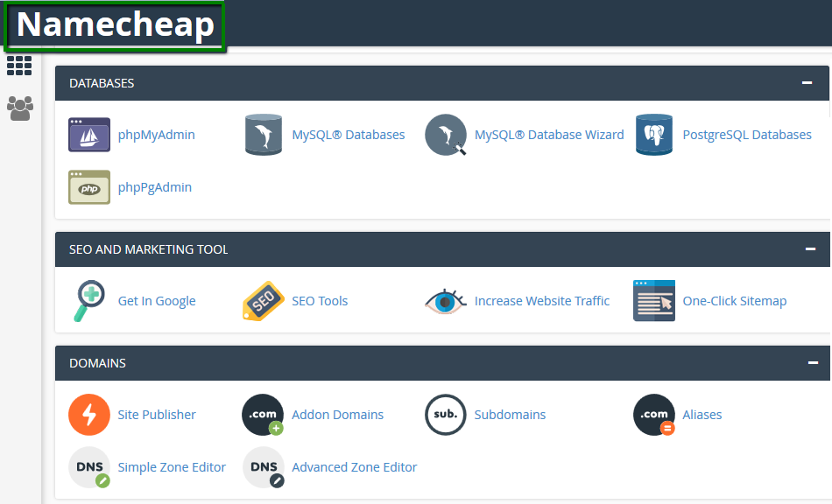Open User Manager people icon in sidebar

coord(20,108)
